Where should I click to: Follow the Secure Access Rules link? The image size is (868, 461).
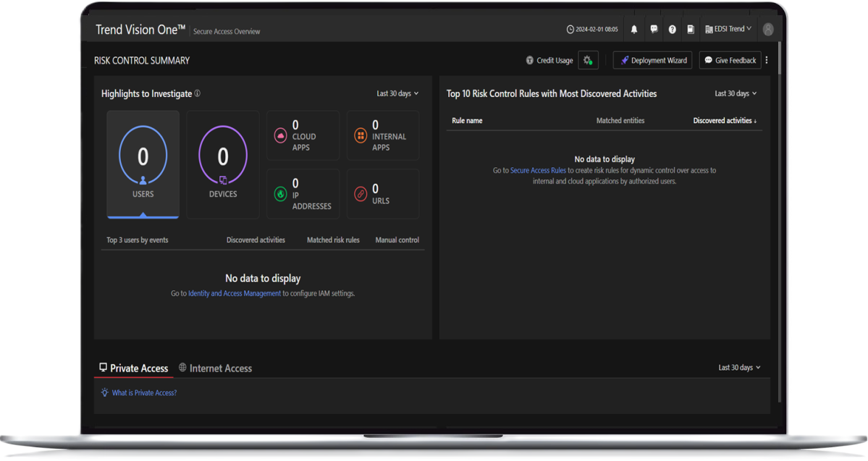point(538,171)
